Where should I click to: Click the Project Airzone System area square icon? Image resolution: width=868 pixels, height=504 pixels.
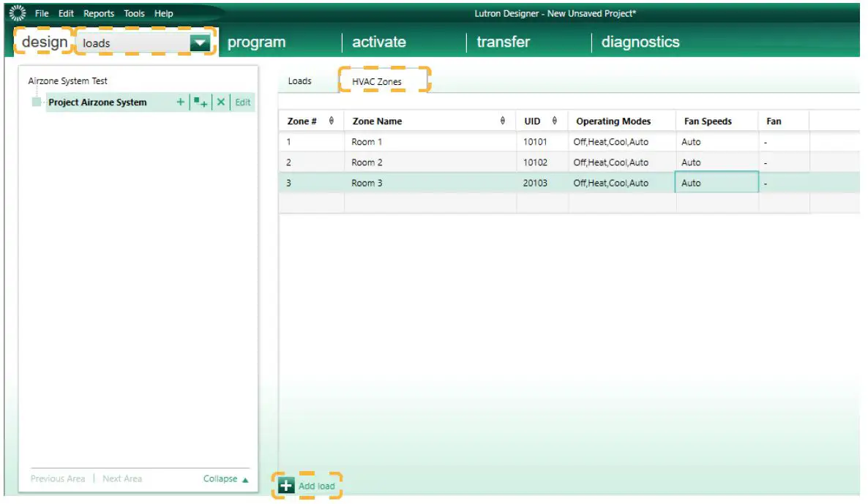(37, 102)
